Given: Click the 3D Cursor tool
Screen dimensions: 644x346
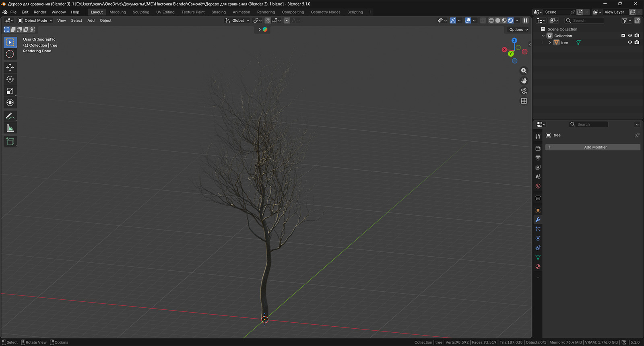Looking at the screenshot, I should (10, 54).
